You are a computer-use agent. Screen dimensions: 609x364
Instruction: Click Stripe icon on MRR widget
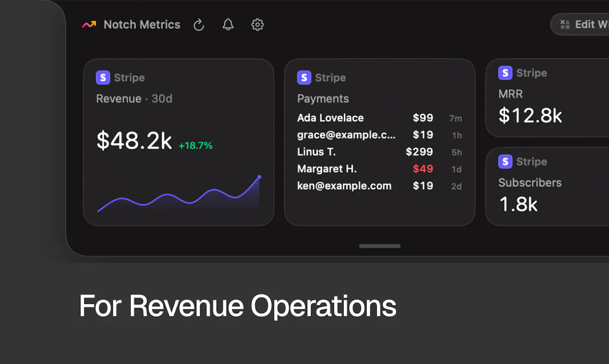pyautogui.click(x=505, y=73)
